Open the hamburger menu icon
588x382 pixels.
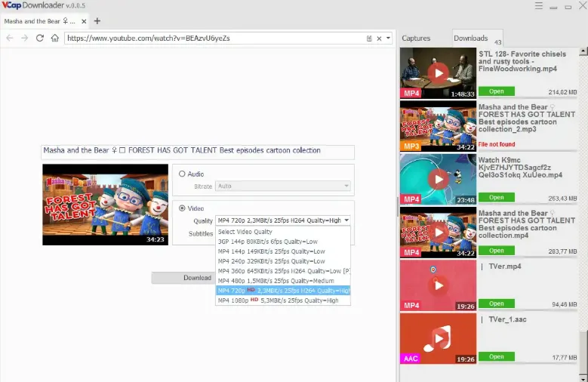tap(538, 5)
